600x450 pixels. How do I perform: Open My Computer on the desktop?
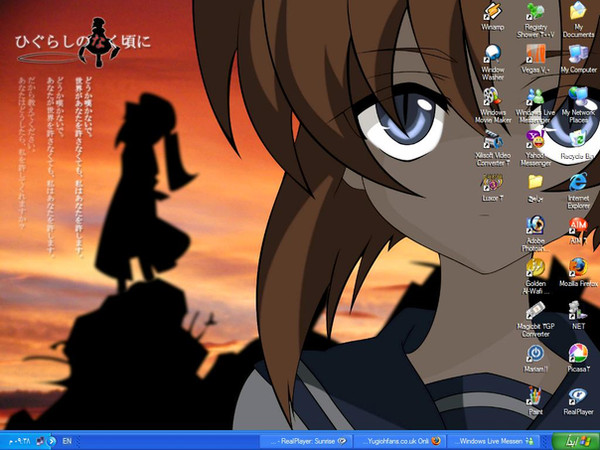[x=578, y=59]
